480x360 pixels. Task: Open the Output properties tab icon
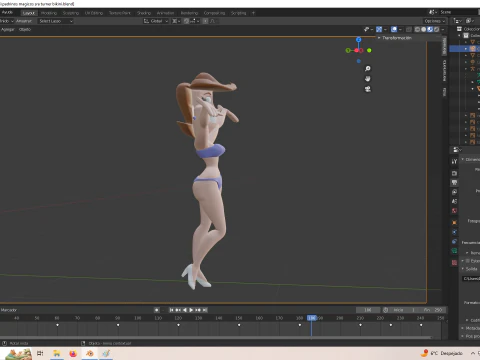[454, 183]
